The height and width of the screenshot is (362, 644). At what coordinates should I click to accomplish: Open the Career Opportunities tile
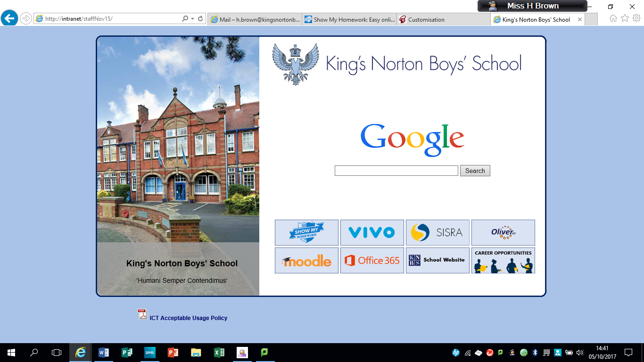(503, 260)
